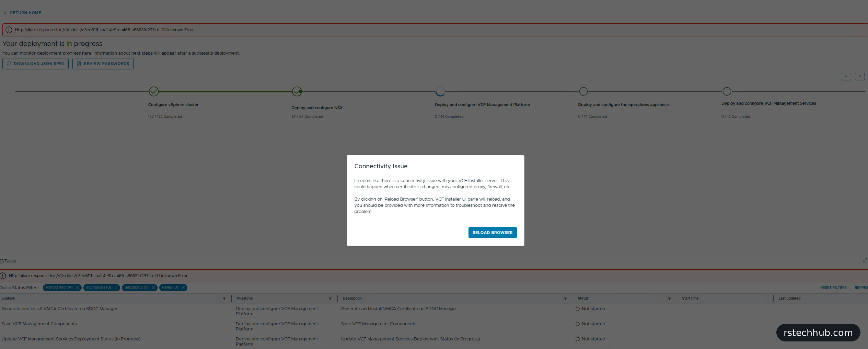Click the top error banner warning icon
Viewport: 868px width, 349px height.
(9, 30)
